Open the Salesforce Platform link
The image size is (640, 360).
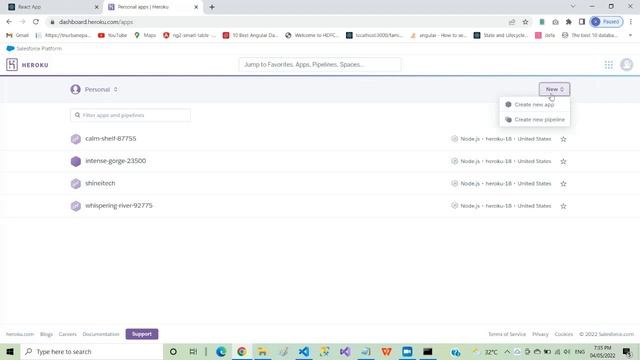34,48
